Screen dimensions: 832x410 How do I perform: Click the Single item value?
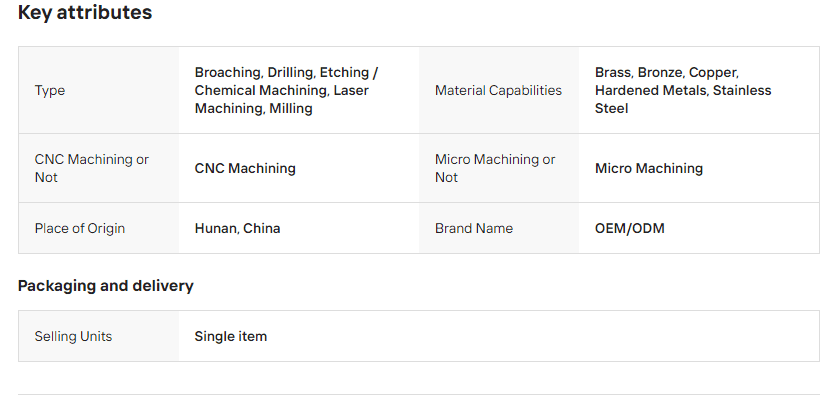point(231,336)
